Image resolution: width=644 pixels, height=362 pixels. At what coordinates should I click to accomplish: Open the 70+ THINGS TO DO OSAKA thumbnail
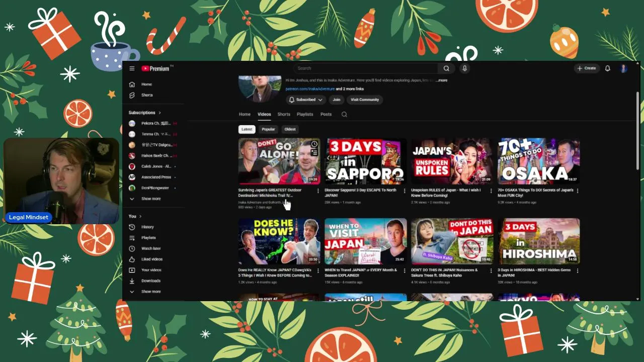pyautogui.click(x=538, y=161)
